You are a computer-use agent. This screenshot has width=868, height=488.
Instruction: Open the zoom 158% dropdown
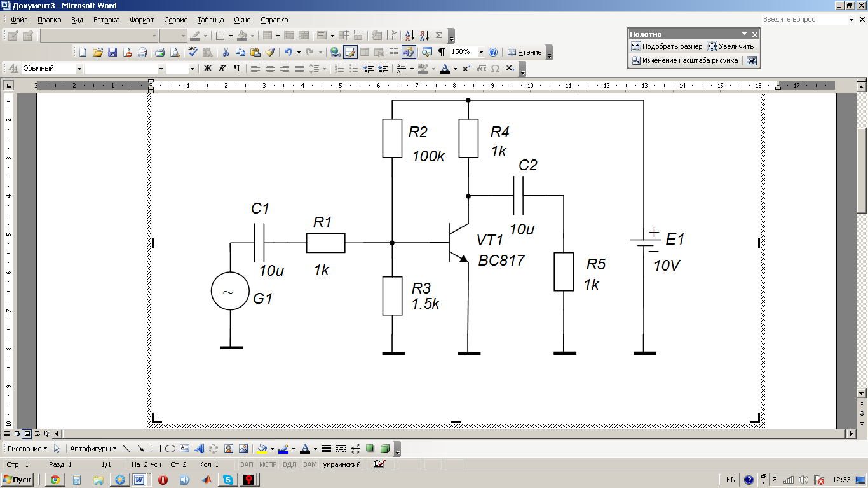[481, 52]
